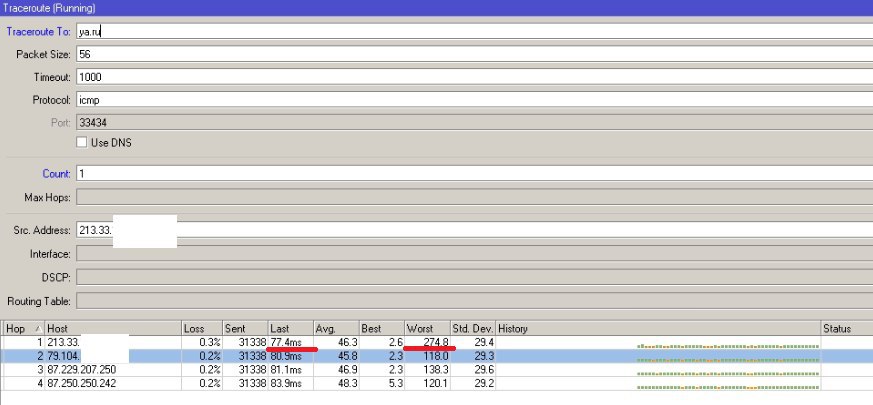This screenshot has height=405, width=873.
Task: Click the DSCP field
Action: [474, 277]
